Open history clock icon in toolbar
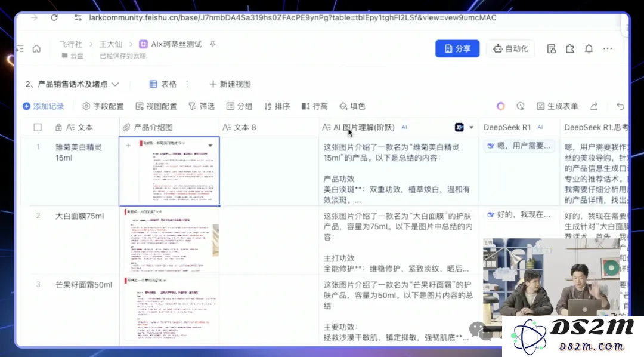This screenshot has width=644, height=357. pyautogui.click(x=521, y=106)
